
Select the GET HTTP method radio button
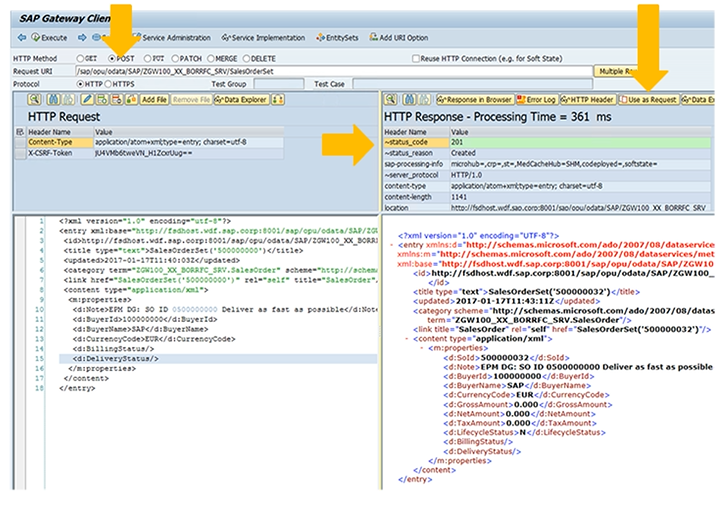[81, 59]
